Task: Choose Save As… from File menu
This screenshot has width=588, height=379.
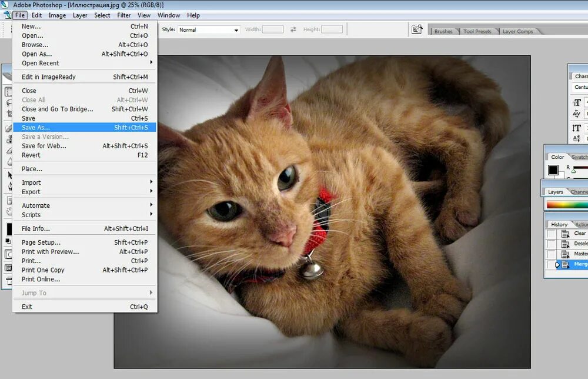Action: click(84, 128)
